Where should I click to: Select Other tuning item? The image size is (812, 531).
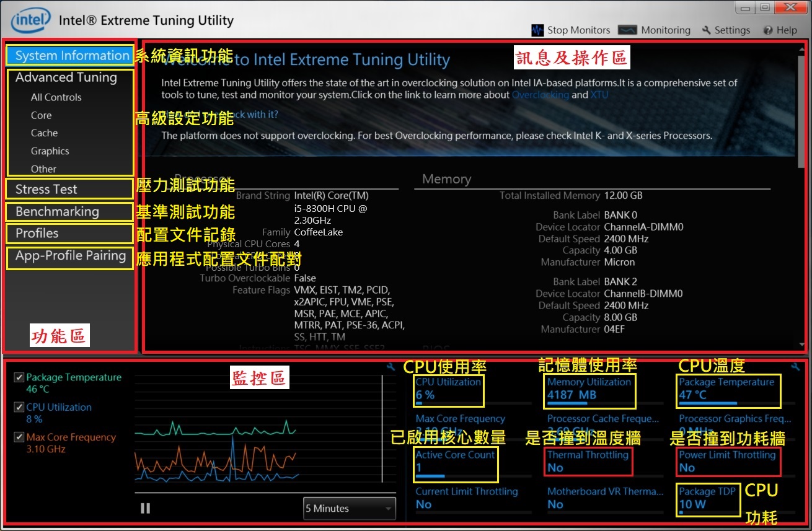(43, 169)
